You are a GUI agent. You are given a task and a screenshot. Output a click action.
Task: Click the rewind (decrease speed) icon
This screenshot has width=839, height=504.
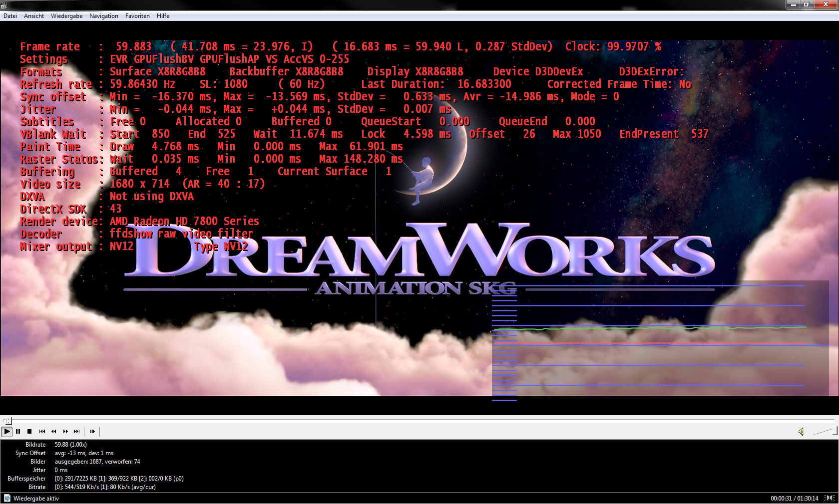click(53, 432)
